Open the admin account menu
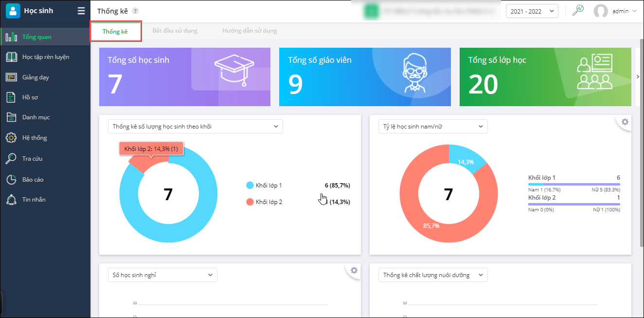The height and width of the screenshot is (318, 644). pos(615,11)
